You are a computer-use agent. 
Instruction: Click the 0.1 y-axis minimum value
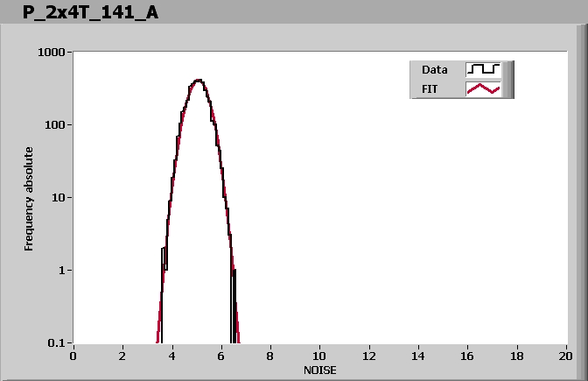click(x=59, y=343)
